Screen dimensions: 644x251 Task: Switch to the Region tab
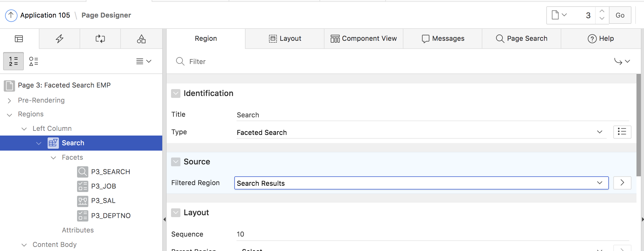click(206, 39)
